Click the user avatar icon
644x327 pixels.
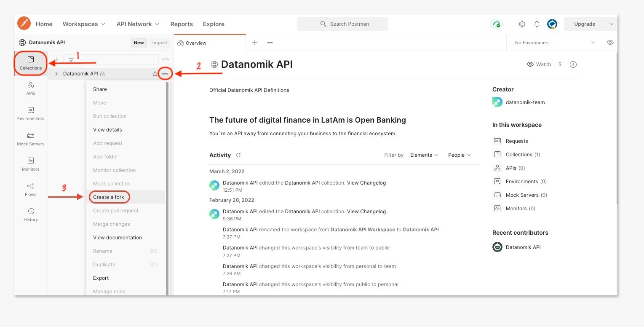(552, 24)
